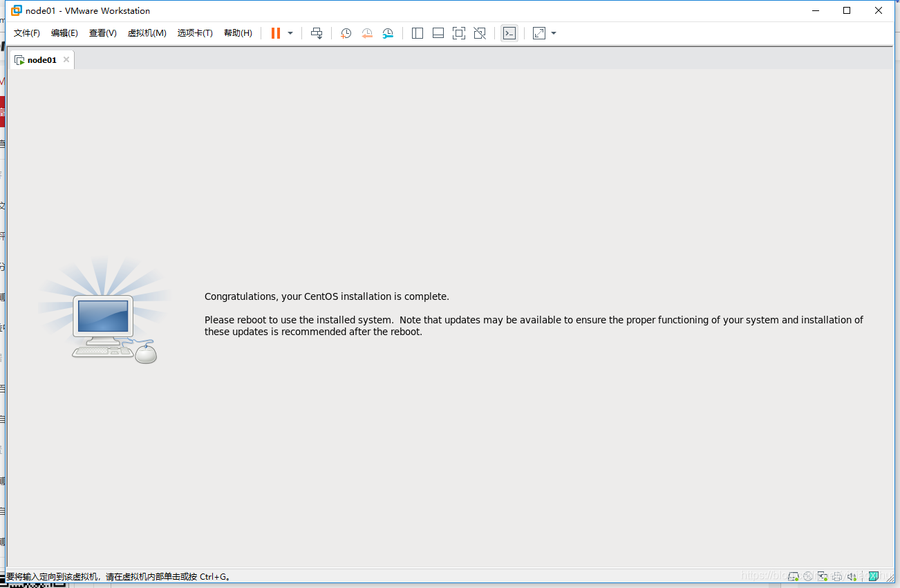Revert to the previous snapshot
The height and width of the screenshot is (588, 900).
click(367, 33)
